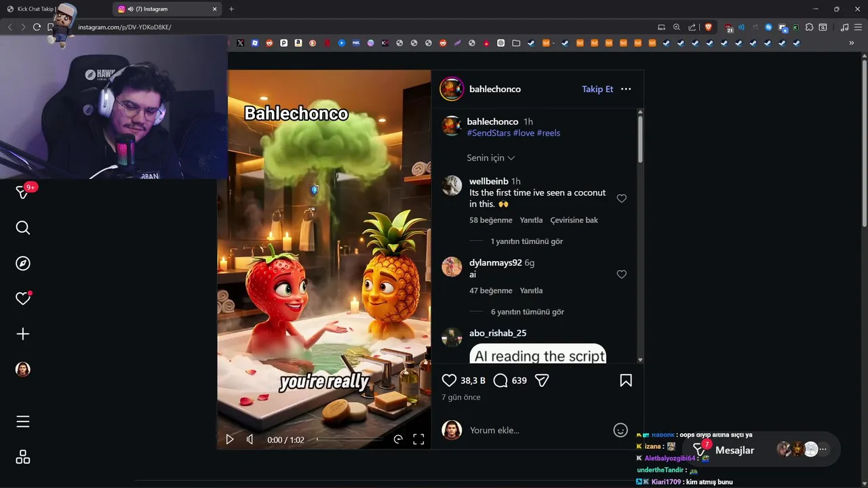868x488 pixels.
Task: Open the #love hashtag link
Action: tap(524, 133)
